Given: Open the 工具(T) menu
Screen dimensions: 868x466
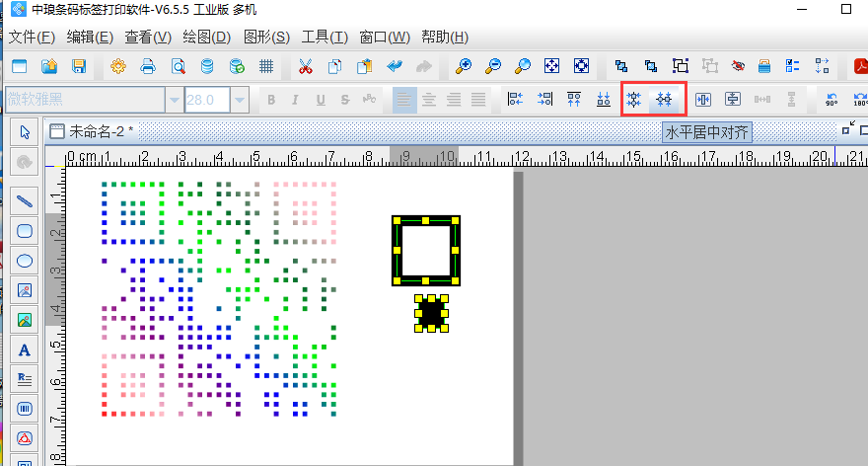Looking at the screenshot, I should 325,38.
